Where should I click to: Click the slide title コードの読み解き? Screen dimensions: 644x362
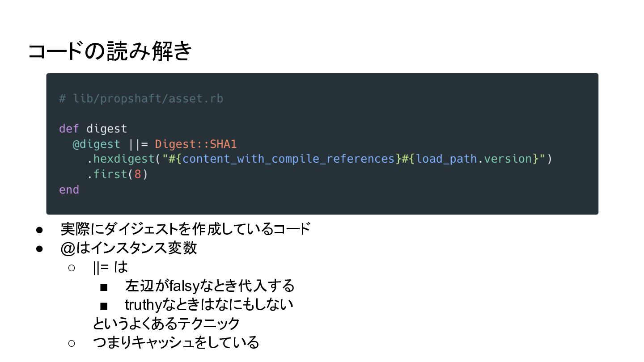110,51
